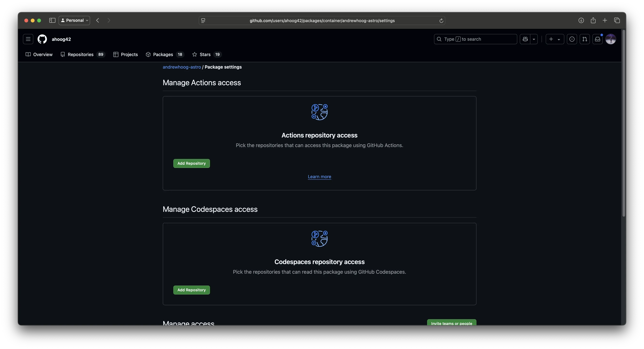Screen dimensions: 644x349
Task: Open the andrewhoog-astro breadcrumb link
Action: tap(182, 67)
